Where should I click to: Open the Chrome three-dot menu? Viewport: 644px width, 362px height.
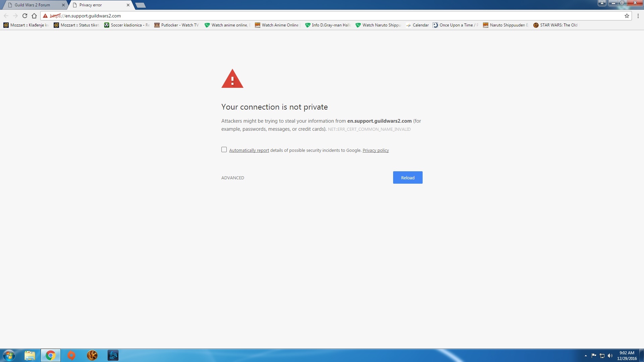[x=638, y=16]
